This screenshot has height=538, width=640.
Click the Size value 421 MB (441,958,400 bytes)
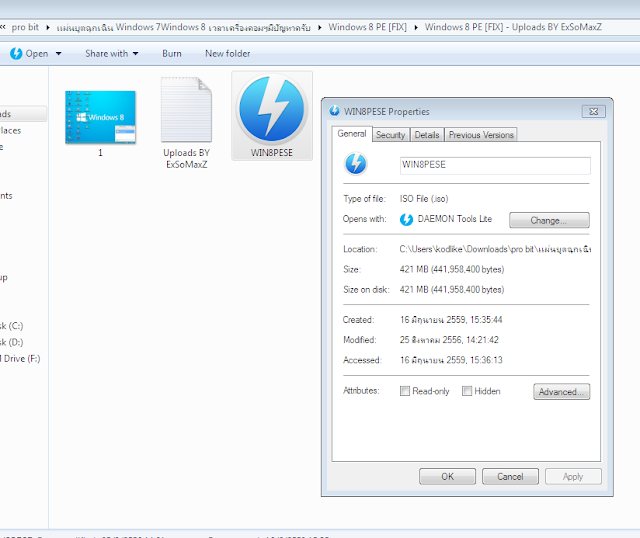(452, 269)
